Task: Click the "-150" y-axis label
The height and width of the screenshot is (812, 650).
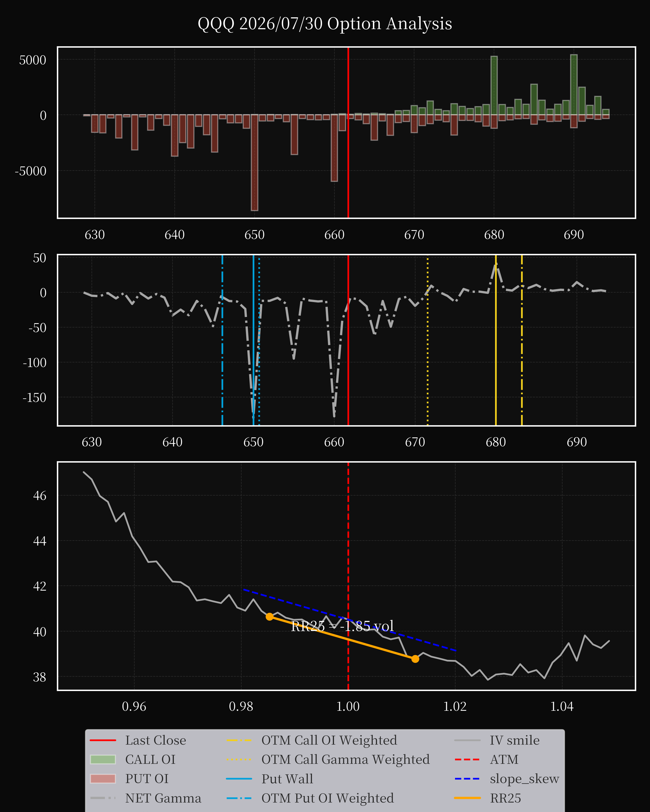Action: pos(35,397)
